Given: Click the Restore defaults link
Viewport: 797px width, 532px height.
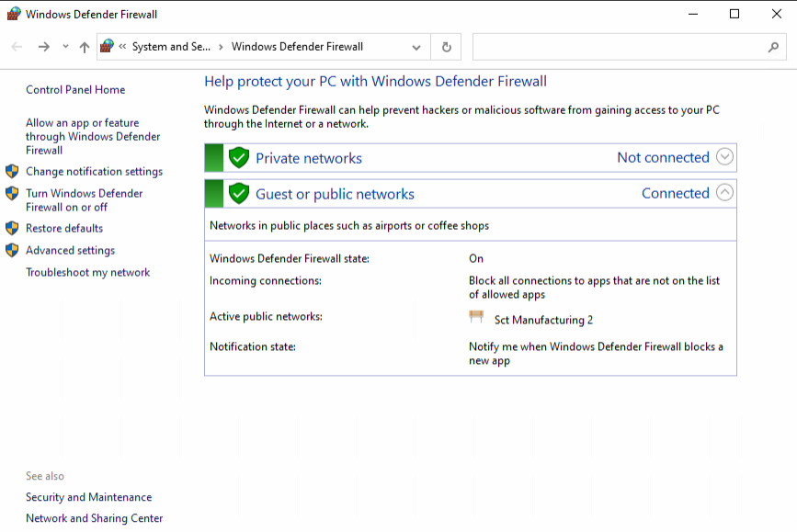Looking at the screenshot, I should 64,229.
